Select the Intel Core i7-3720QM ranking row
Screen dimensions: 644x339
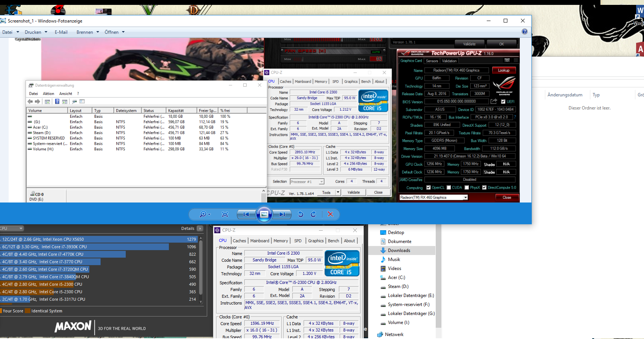point(99,269)
